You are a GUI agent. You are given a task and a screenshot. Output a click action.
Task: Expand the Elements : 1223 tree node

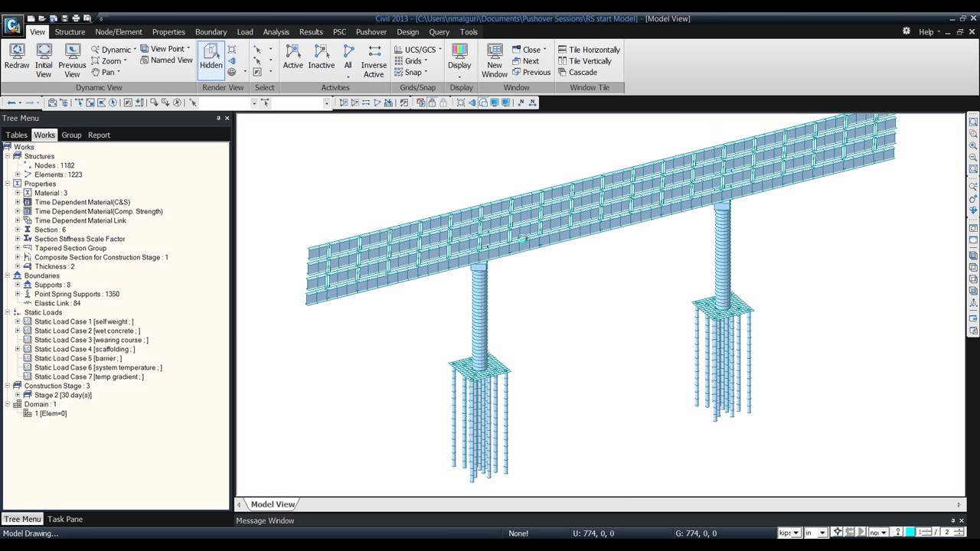point(18,174)
